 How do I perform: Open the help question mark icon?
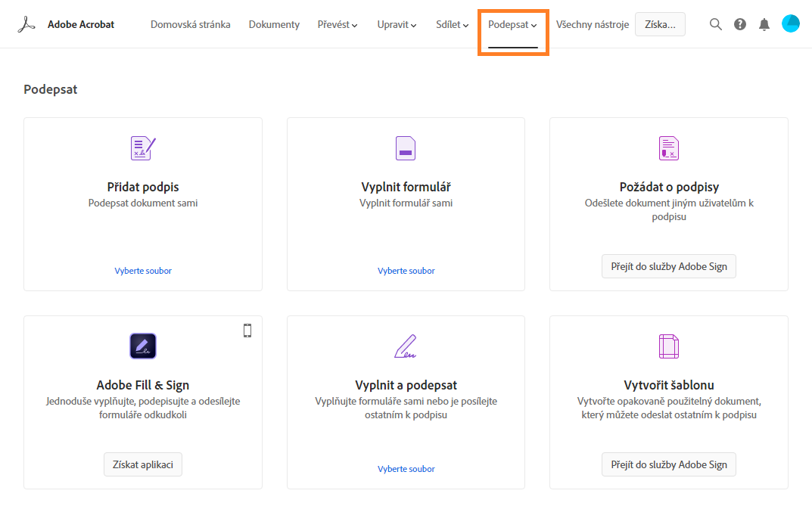740,24
